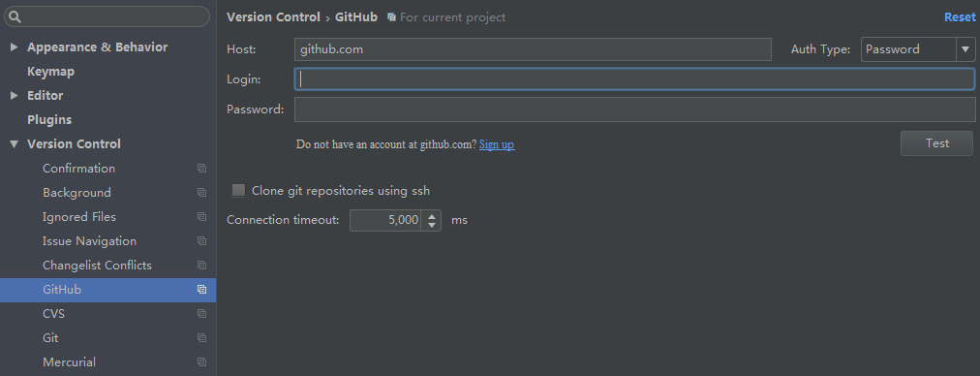Open the Keymap settings page
Image resolution: width=980 pixels, height=376 pixels.
[x=50, y=72]
